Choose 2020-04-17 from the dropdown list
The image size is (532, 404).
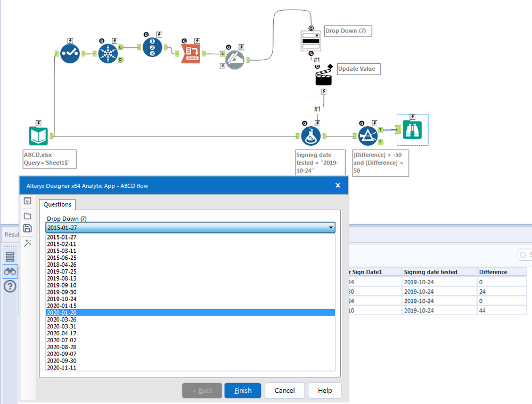[x=190, y=333]
